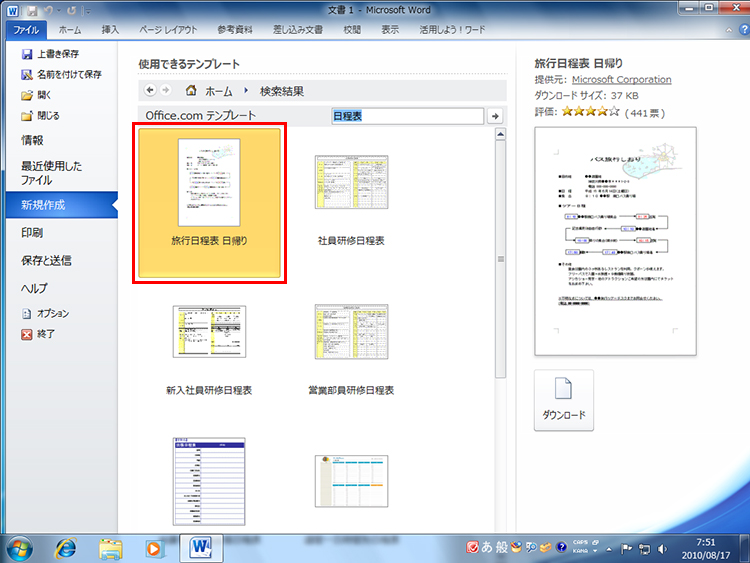The image size is (750, 563).
Task: Click the ホーム breadcrumb link
Action: (x=219, y=91)
